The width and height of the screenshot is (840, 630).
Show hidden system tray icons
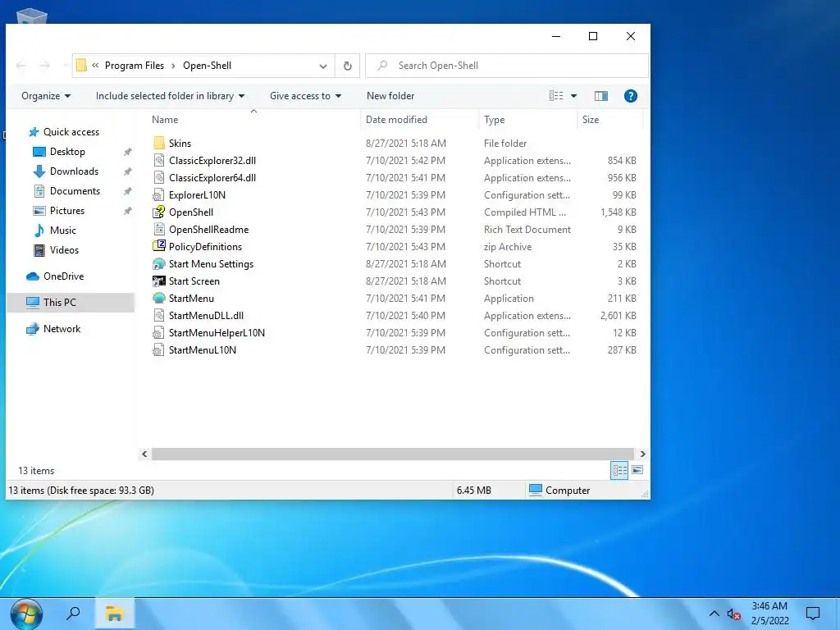[714, 614]
